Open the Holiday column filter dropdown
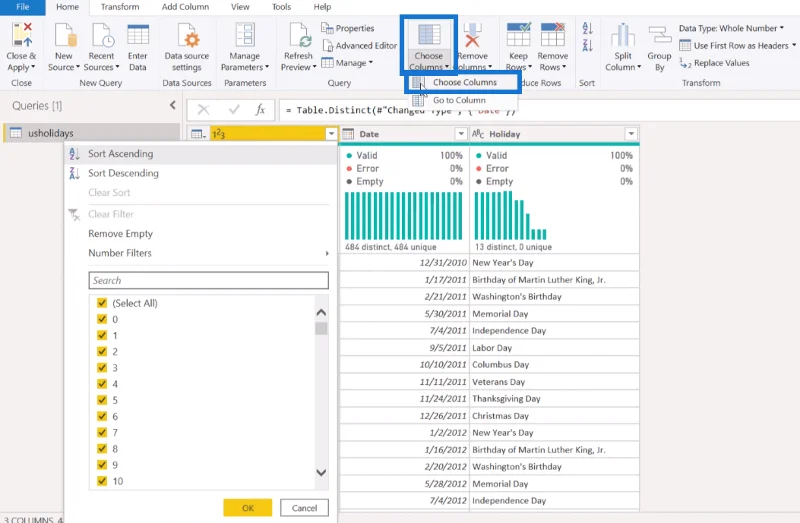Image resolution: width=800 pixels, height=523 pixels. [x=631, y=134]
